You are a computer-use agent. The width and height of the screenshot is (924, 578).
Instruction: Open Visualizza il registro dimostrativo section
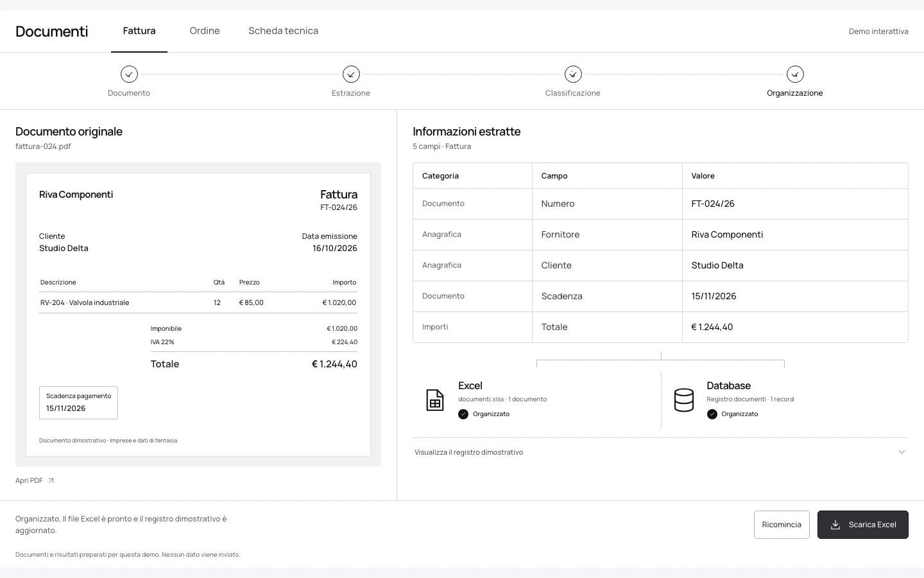660,452
